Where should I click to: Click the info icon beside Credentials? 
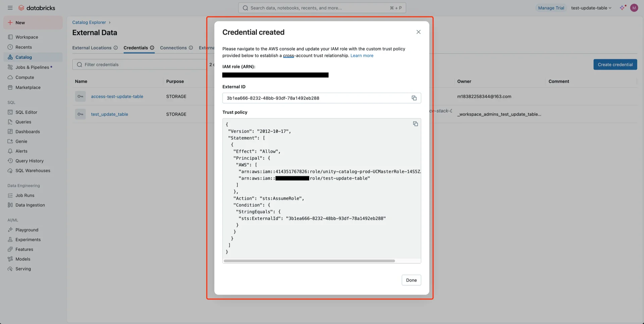[x=152, y=48]
